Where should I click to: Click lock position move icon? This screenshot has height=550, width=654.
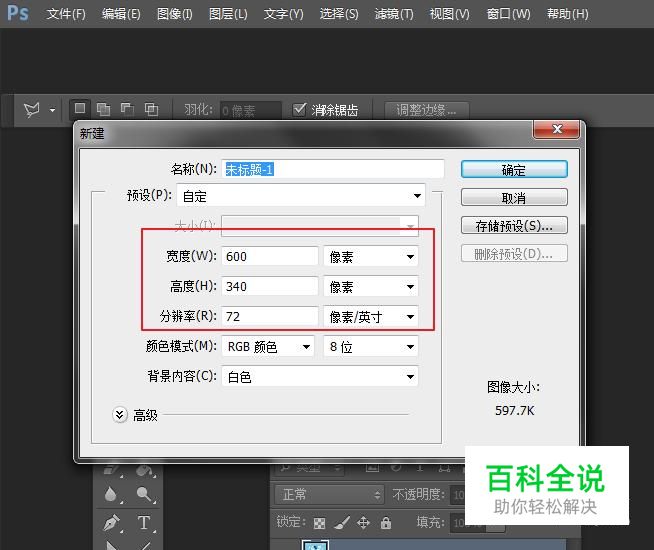point(363,523)
